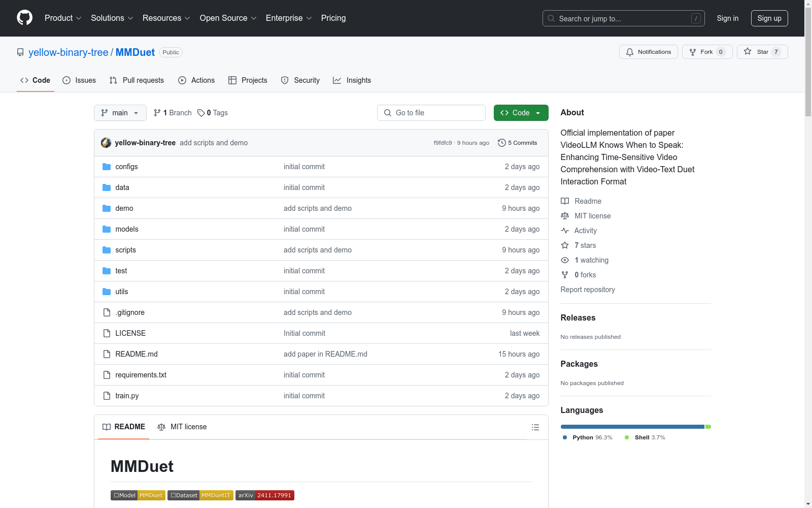Screen dimensions: 812x508
Task: Click the Shell language bar segment
Action: tap(708, 427)
